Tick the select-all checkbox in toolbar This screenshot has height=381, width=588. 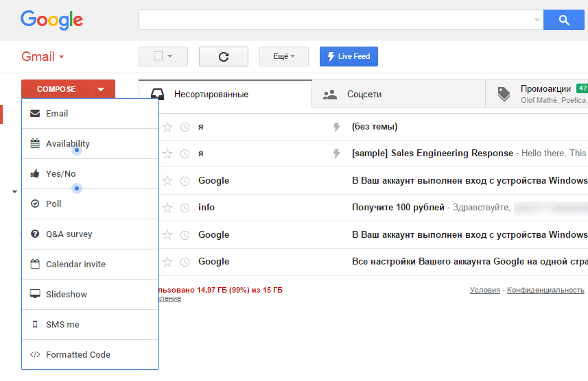[x=158, y=56]
